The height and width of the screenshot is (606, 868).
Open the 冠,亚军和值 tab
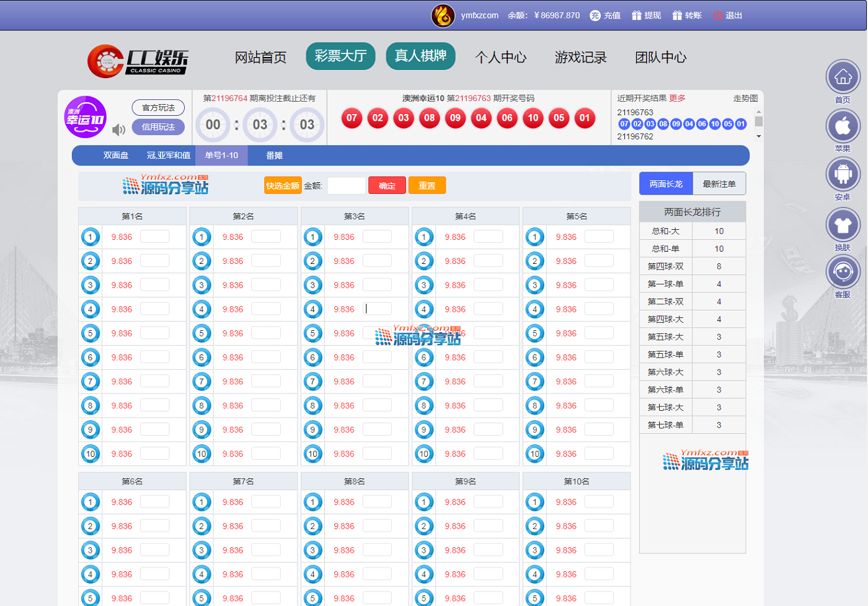pos(168,156)
